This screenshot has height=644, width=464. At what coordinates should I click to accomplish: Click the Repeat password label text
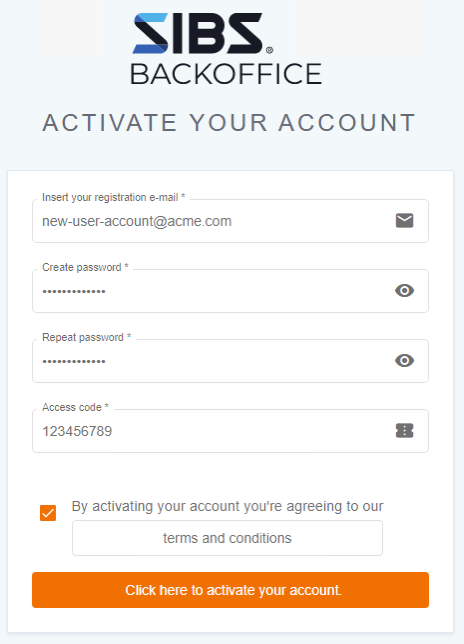click(x=87, y=337)
